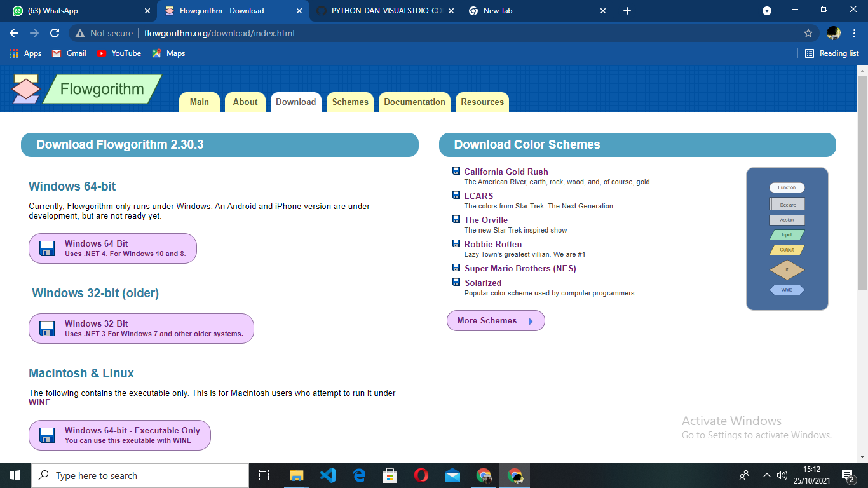Download the Windows 64-Bit version
This screenshot has width=868, height=488.
pos(112,248)
